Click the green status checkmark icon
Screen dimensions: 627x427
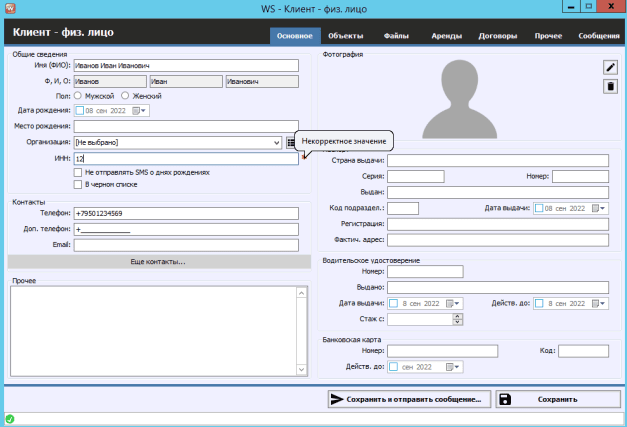[9, 419]
